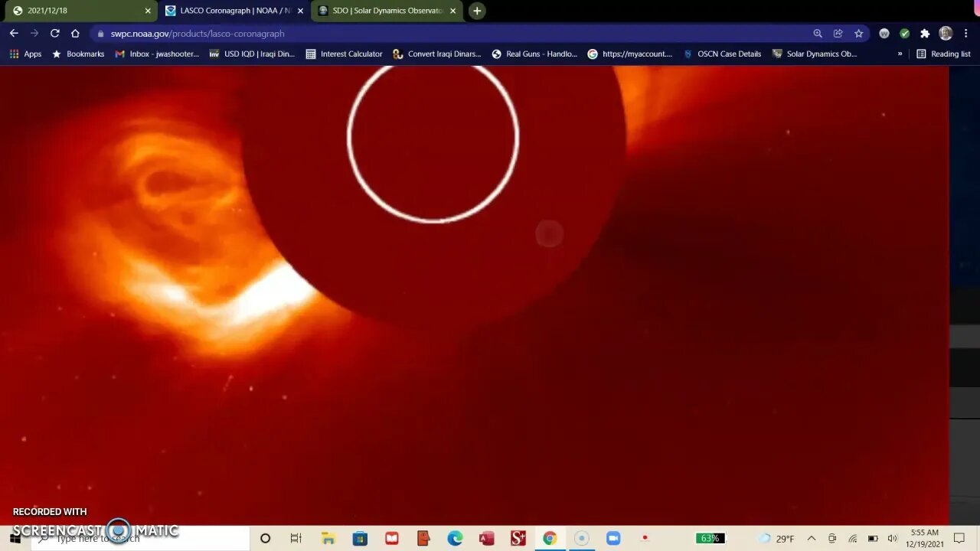Click the taskbar search box

[x=140, y=538]
